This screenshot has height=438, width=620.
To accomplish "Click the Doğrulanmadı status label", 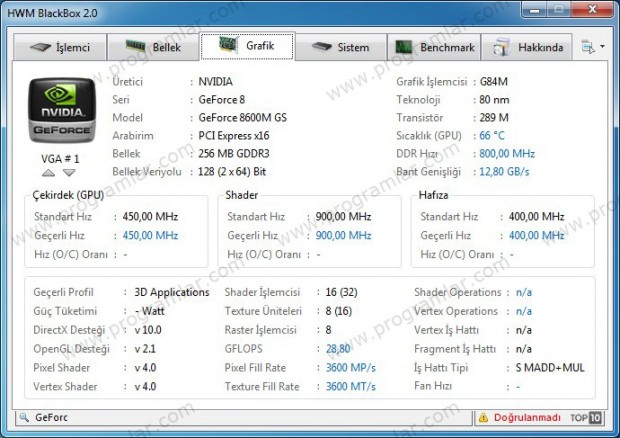I will [x=527, y=417].
